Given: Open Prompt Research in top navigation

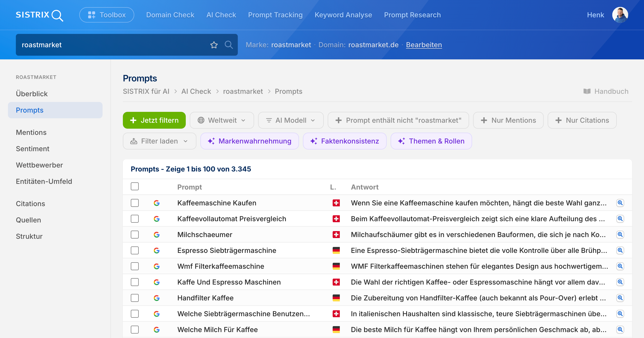Looking at the screenshot, I should pos(412,15).
